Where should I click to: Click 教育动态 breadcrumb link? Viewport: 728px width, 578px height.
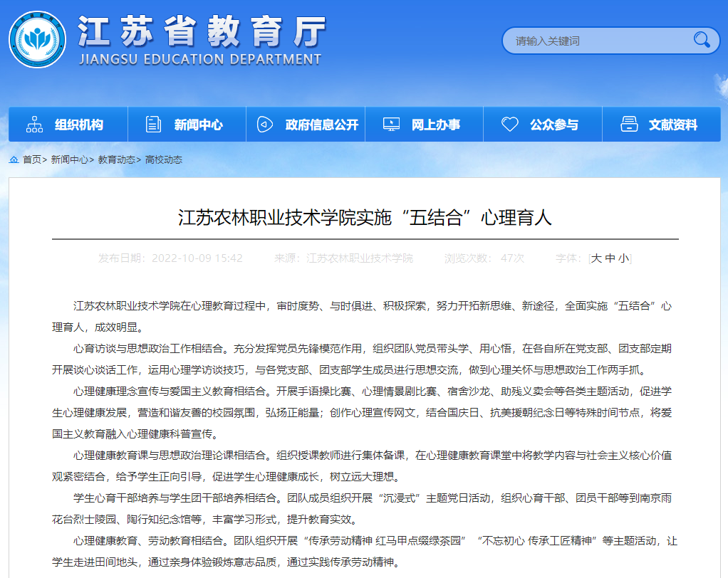(x=116, y=159)
